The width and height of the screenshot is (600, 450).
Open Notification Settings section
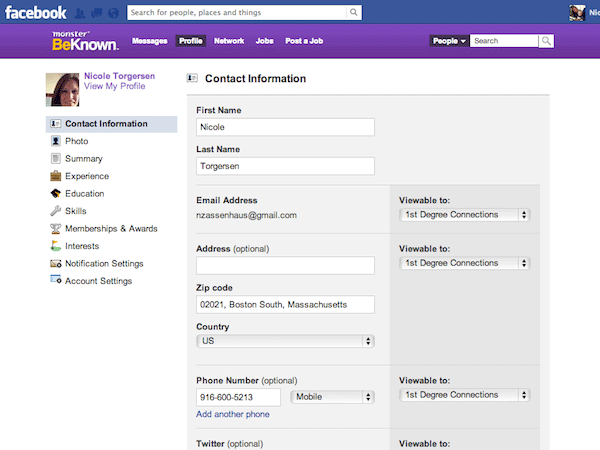pos(104,264)
